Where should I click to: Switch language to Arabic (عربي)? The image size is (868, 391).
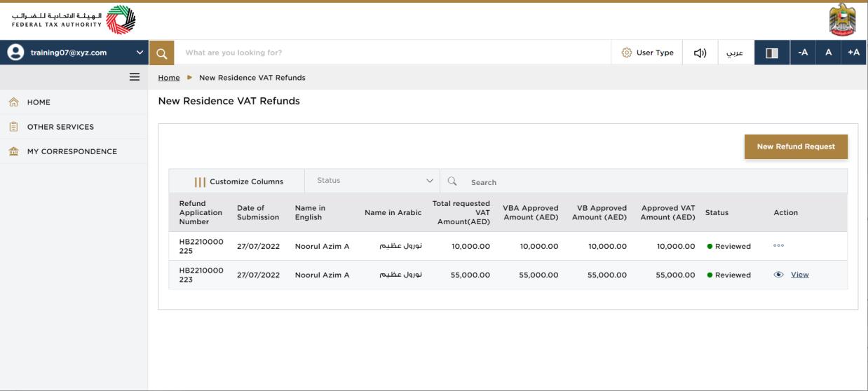[735, 53]
